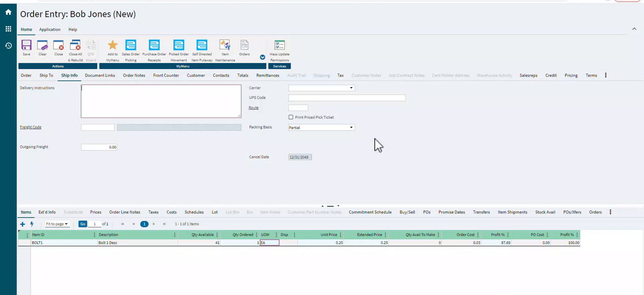Open the apps grid in sidebar
The width and height of the screenshot is (644, 295).
point(8,29)
